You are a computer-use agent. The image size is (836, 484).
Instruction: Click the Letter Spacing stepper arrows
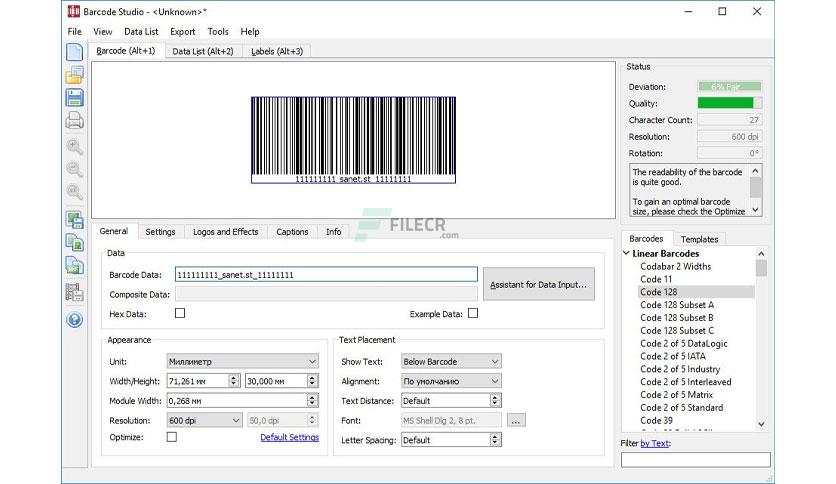(x=495, y=440)
